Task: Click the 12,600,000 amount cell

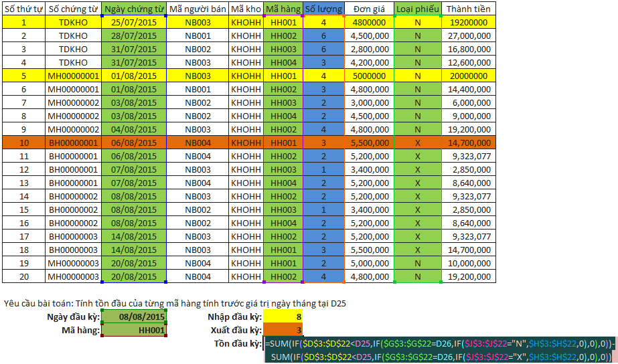Action: pos(468,62)
